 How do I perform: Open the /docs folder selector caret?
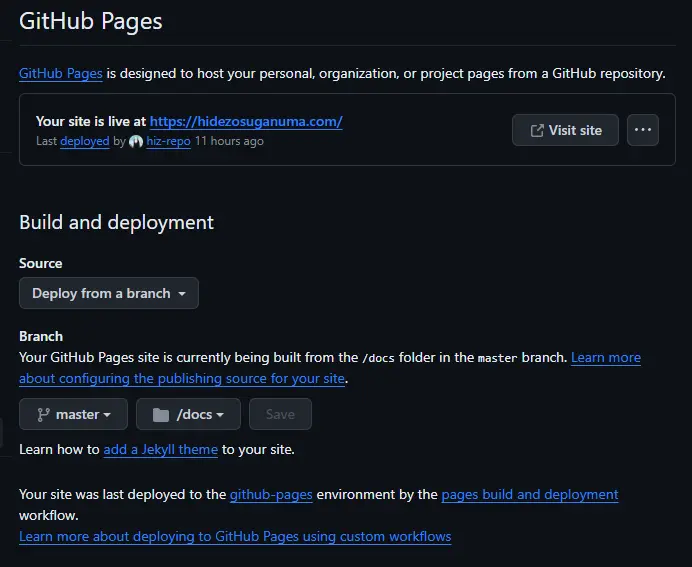tap(220, 415)
